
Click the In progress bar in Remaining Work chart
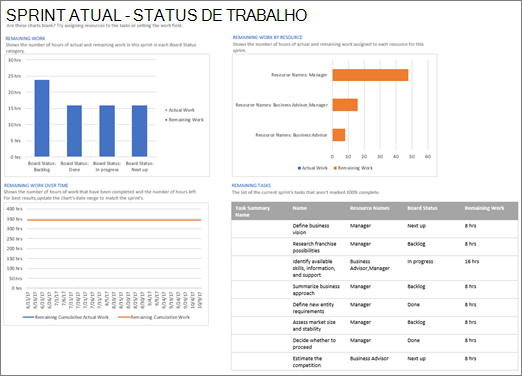[107, 131]
